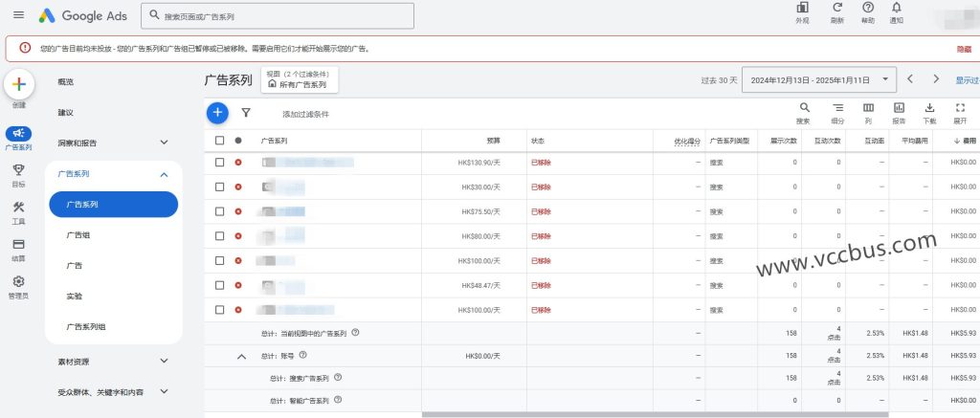
Task: Select 广告组 in the sidebar menu
Action: [78, 235]
